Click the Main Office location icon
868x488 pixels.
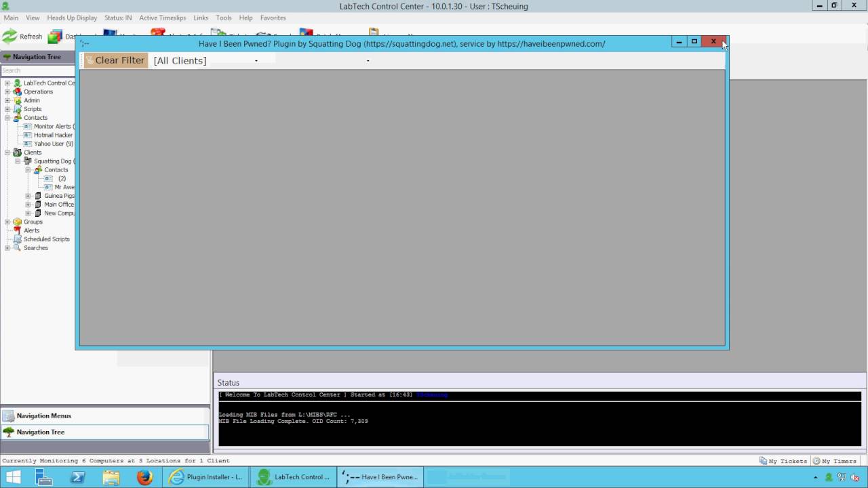(x=38, y=205)
